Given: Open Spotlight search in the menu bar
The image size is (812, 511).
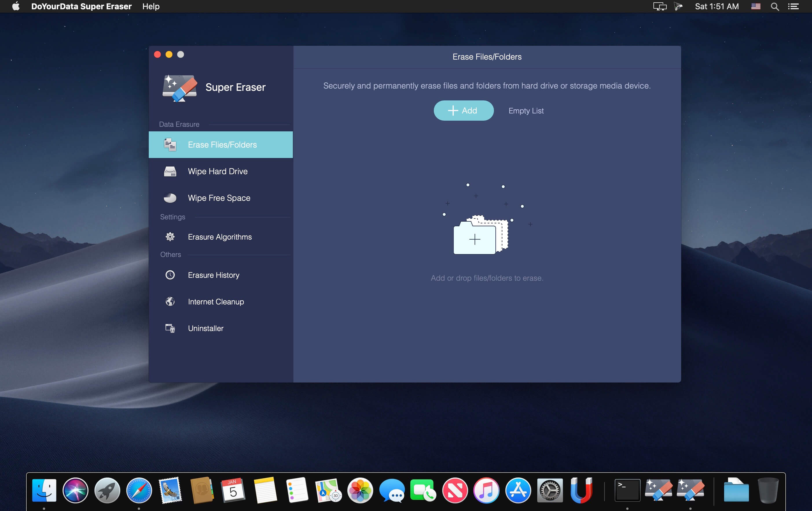Looking at the screenshot, I should [775, 6].
